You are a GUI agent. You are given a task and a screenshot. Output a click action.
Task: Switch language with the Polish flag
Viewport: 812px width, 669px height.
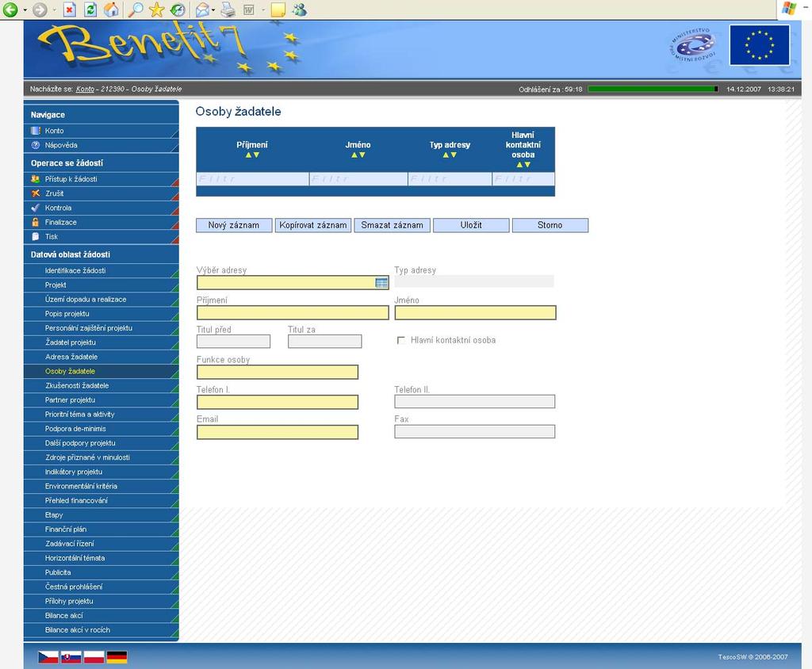coord(94,657)
